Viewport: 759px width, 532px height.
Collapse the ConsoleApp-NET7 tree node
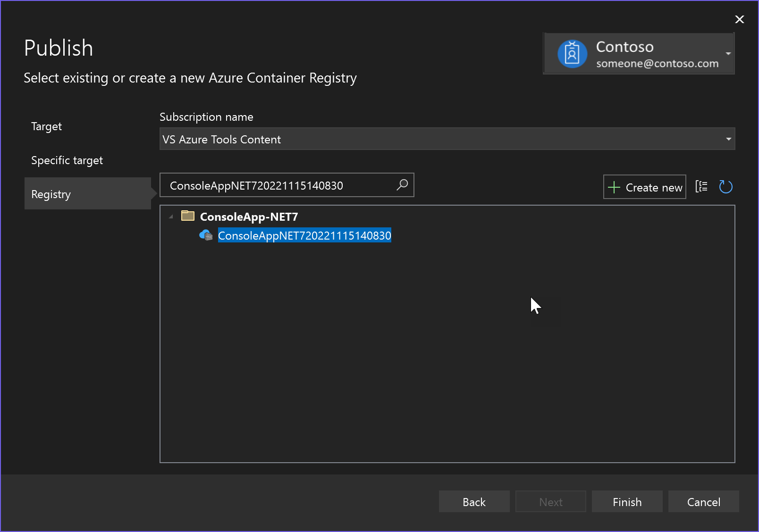tap(171, 216)
